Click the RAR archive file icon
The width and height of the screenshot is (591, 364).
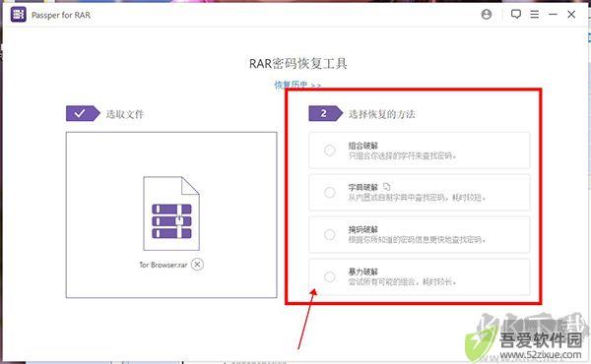click(x=171, y=213)
